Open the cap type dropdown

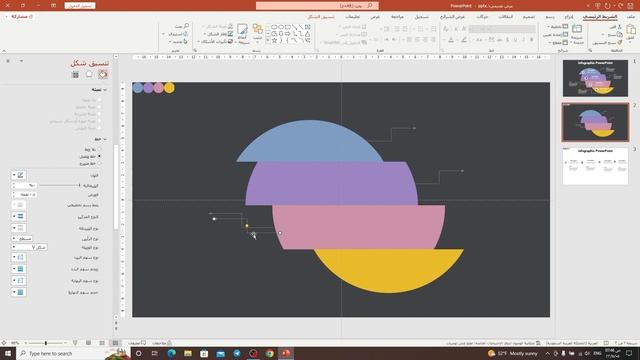point(22,238)
